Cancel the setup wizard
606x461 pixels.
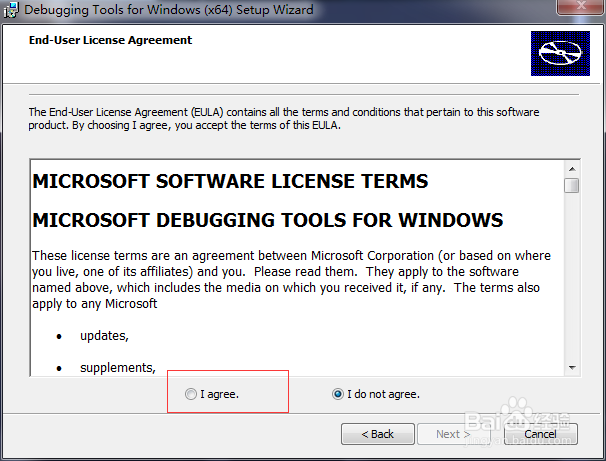click(x=540, y=434)
